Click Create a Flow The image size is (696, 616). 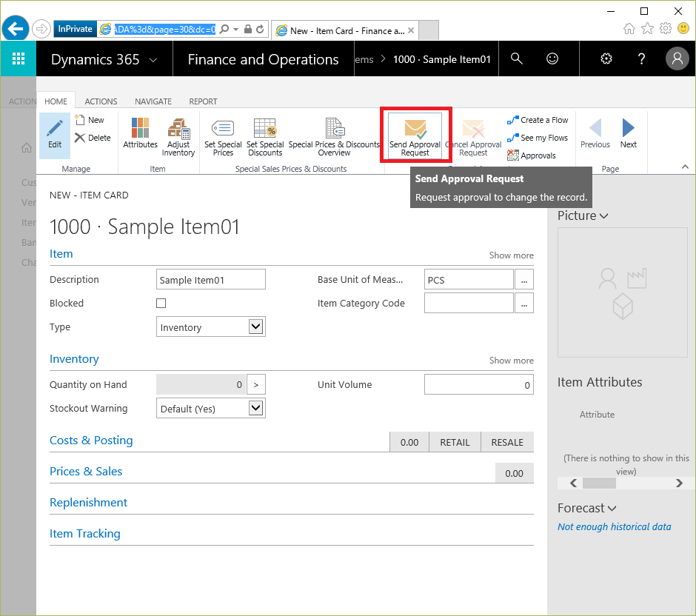[538, 120]
